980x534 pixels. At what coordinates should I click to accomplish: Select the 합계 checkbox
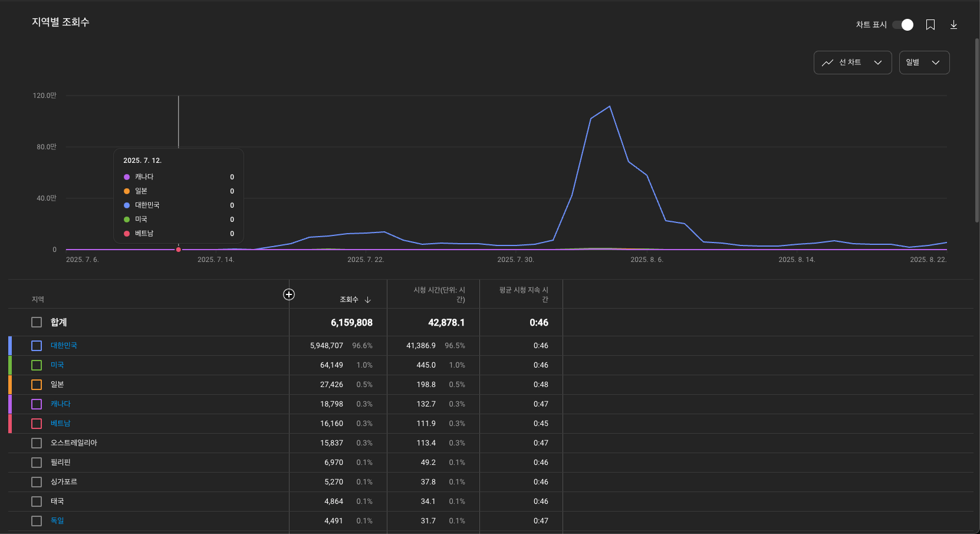pyautogui.click(x=37, y=322)
